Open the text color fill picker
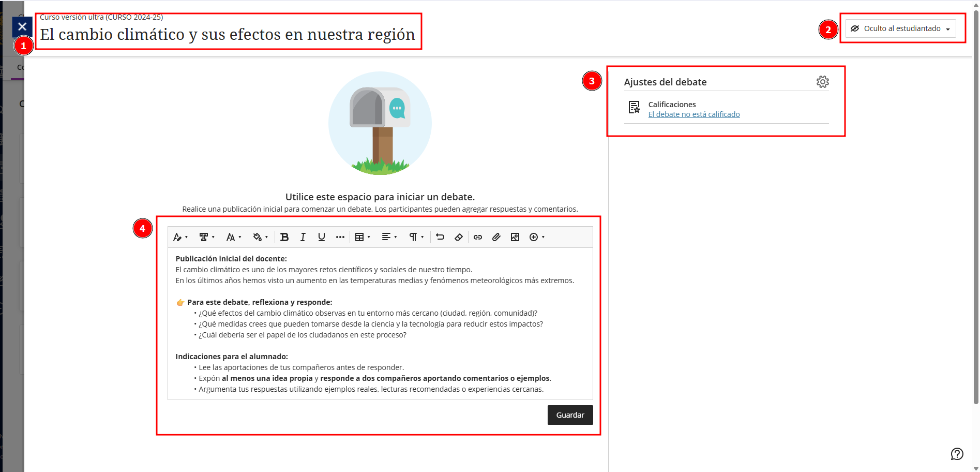The height and width of the screenshot is (472, 980). pos(260,237)
